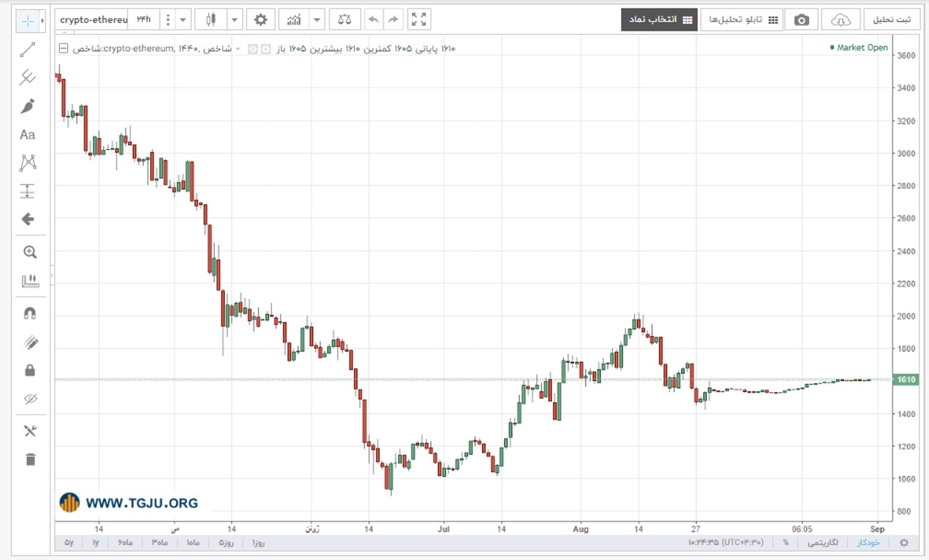This screenshot has width=929, height=560.
Task: Choose the Aa text annotation tool
Action: pos(27,134)
